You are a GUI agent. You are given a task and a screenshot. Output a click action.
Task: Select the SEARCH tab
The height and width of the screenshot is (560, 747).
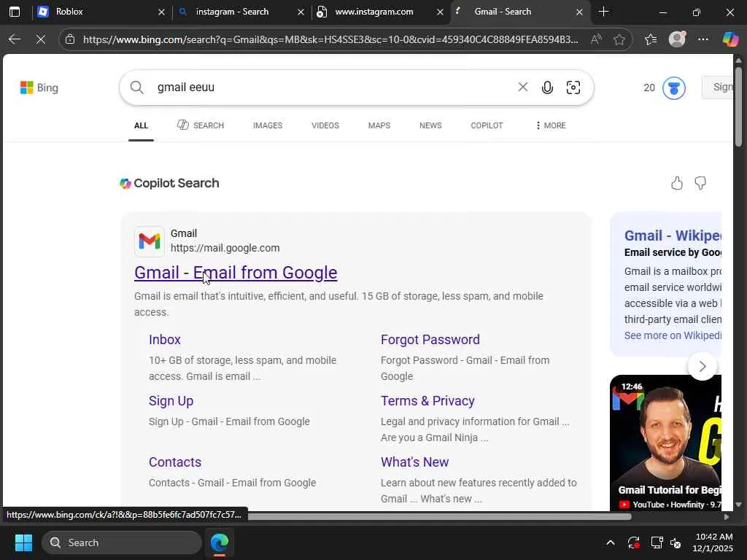click(201, 125)
